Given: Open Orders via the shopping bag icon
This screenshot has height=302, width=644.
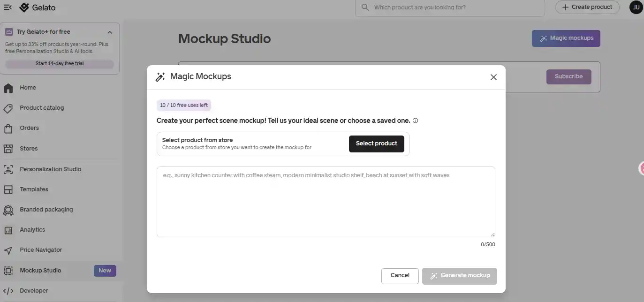Looking at the screenshot, I should (x=8, y=128).
